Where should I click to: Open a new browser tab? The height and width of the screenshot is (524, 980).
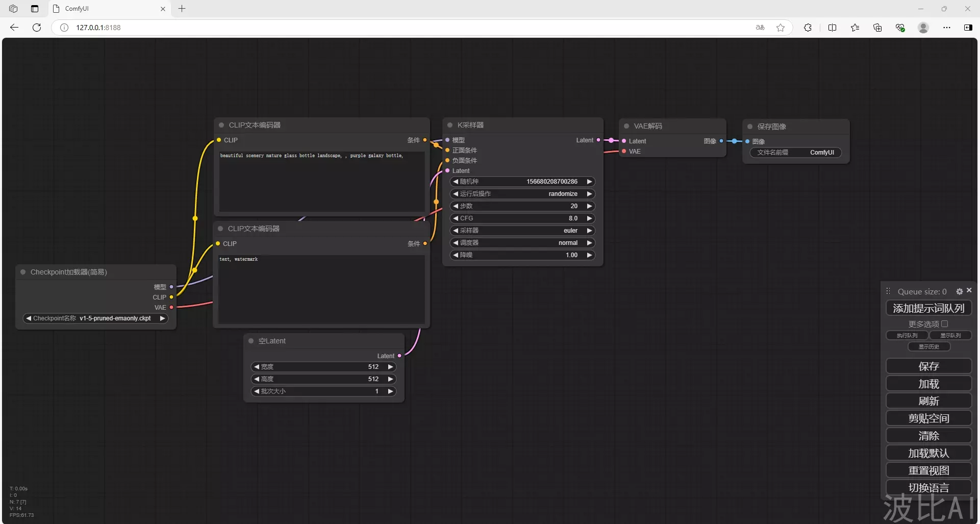tap(182, 9)
